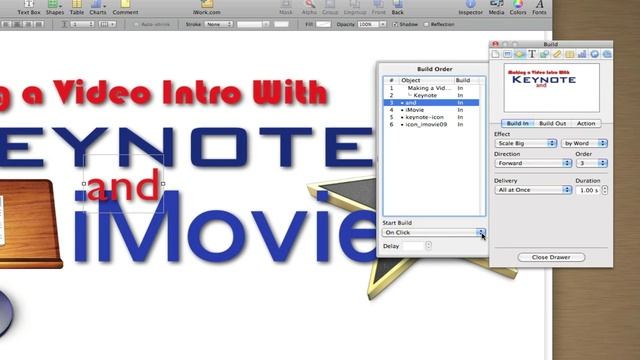The width and height of the screenshot is (640, 360).
Task: Open the Metrics inspector pane
Action: pos(557,54)
